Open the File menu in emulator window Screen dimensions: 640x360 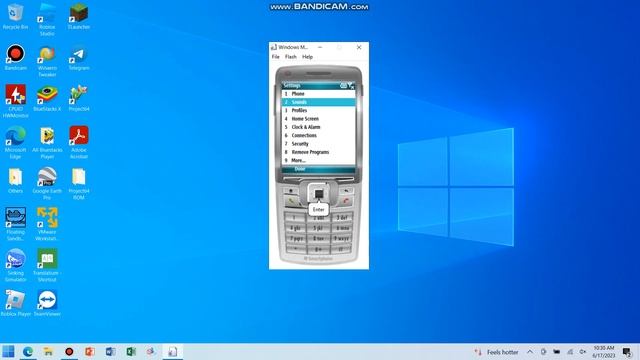click(276, 57)
